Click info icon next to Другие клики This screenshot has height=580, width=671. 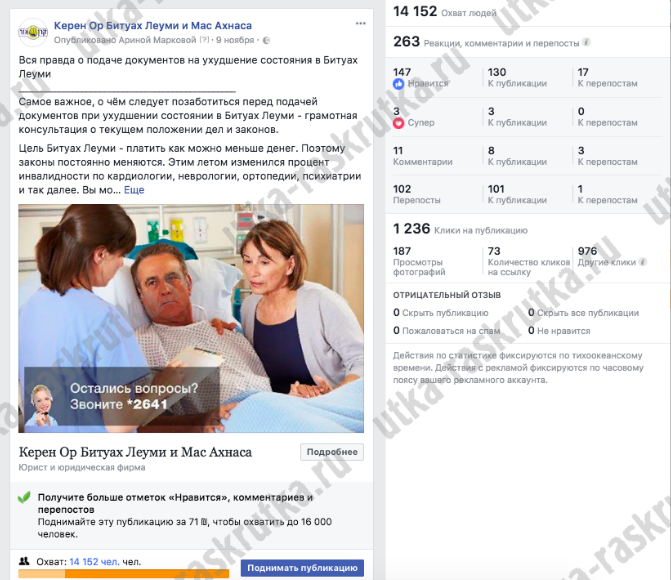pos(642,262)
